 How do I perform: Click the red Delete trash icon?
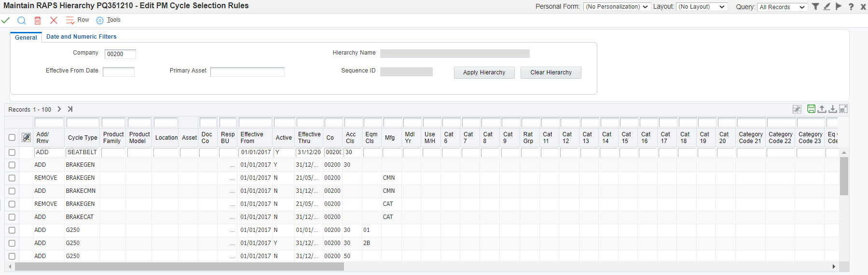[38, 20]
